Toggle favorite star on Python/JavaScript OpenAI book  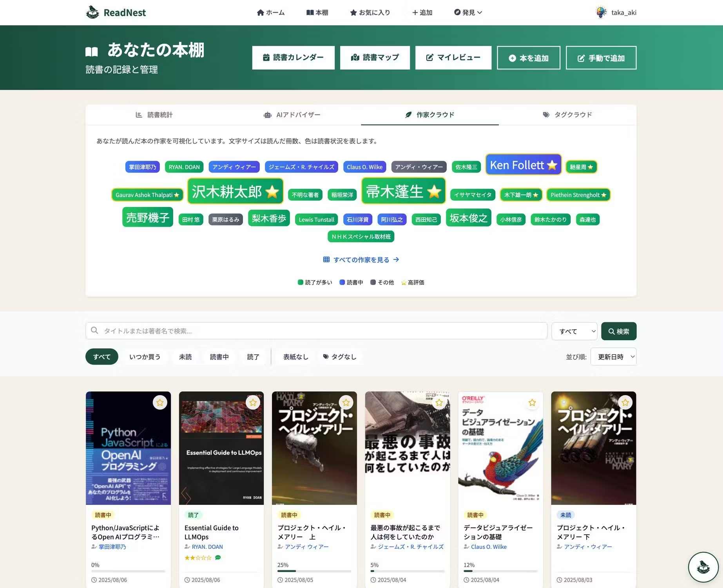pyautogui.click(x=160, y=403)
